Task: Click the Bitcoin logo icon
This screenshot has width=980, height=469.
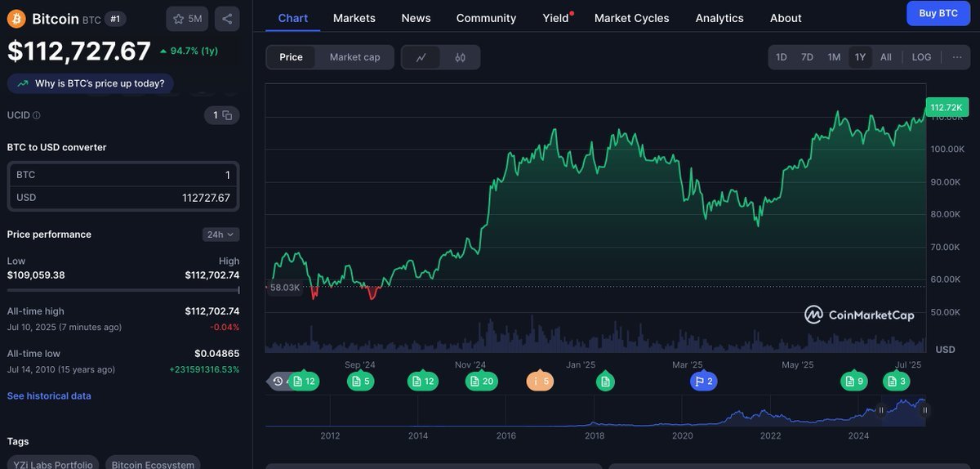Action: point(16,19)
